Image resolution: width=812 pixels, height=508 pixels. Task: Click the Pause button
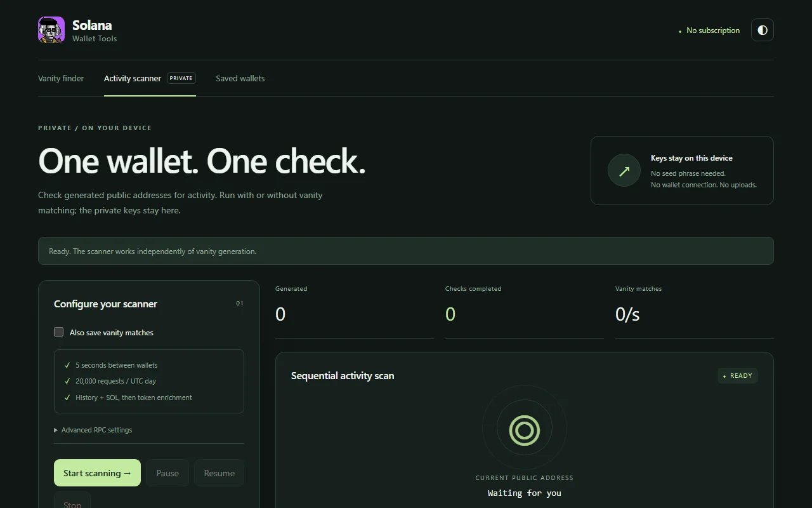pyautogui.click(x=167, y=473)
